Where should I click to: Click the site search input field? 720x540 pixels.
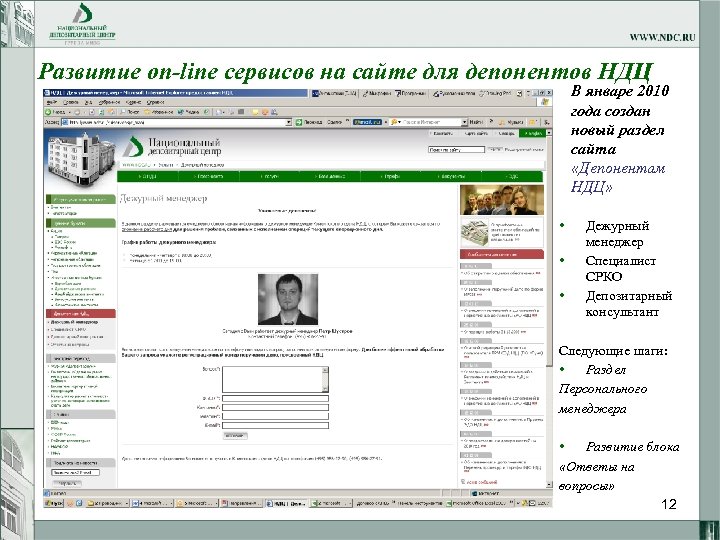(456, 150)
